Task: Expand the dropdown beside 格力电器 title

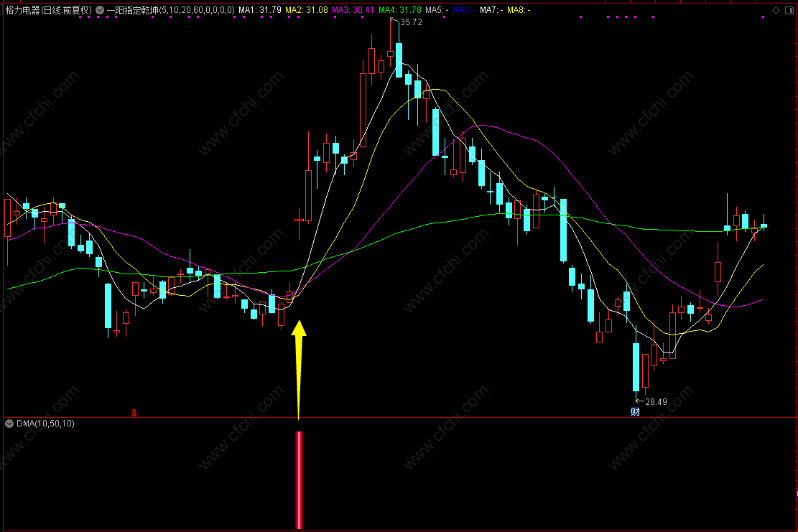Action: click(100, 10)
